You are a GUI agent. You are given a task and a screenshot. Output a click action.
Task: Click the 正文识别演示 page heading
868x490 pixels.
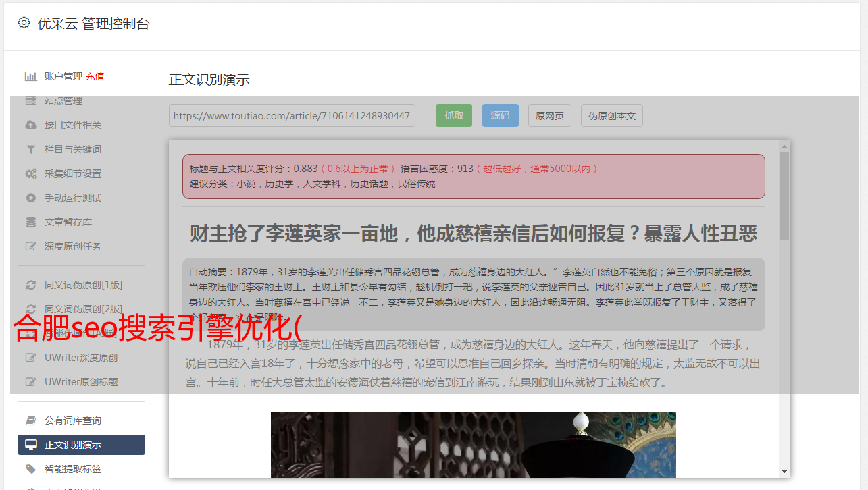click(x=209, y=80)
